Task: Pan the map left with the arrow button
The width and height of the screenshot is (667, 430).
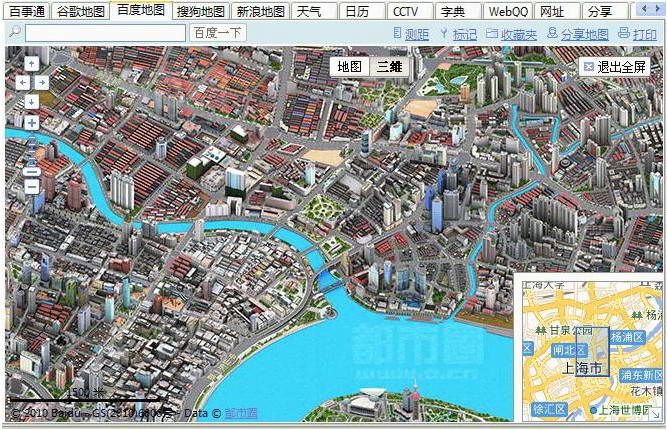Action: [23, 83]
